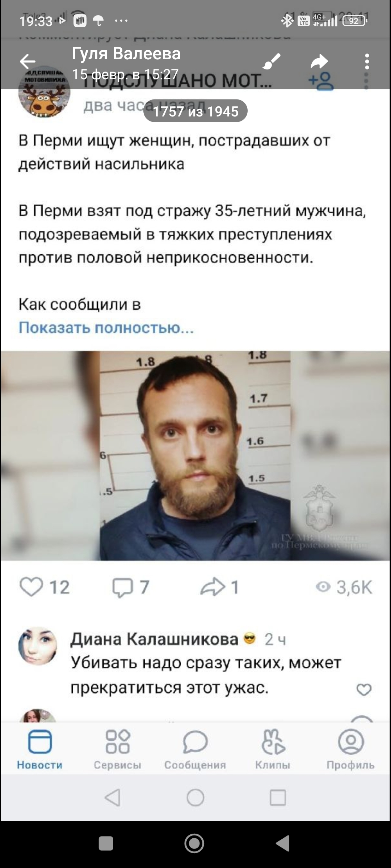Image resolution: width=391 pixels, height=868 pixels.
Task: Open Клипы tab
Action: point(273,749)
